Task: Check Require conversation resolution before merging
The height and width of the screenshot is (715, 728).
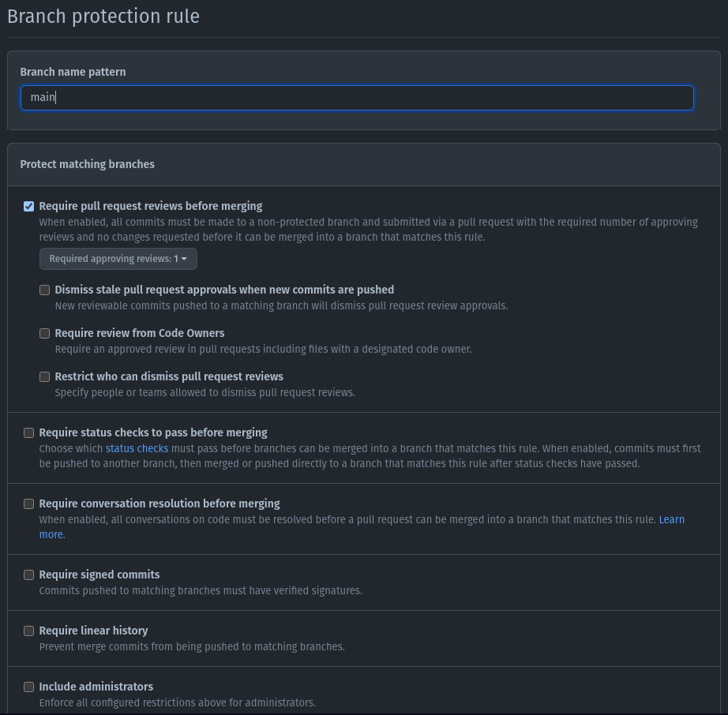Action: 28,503
